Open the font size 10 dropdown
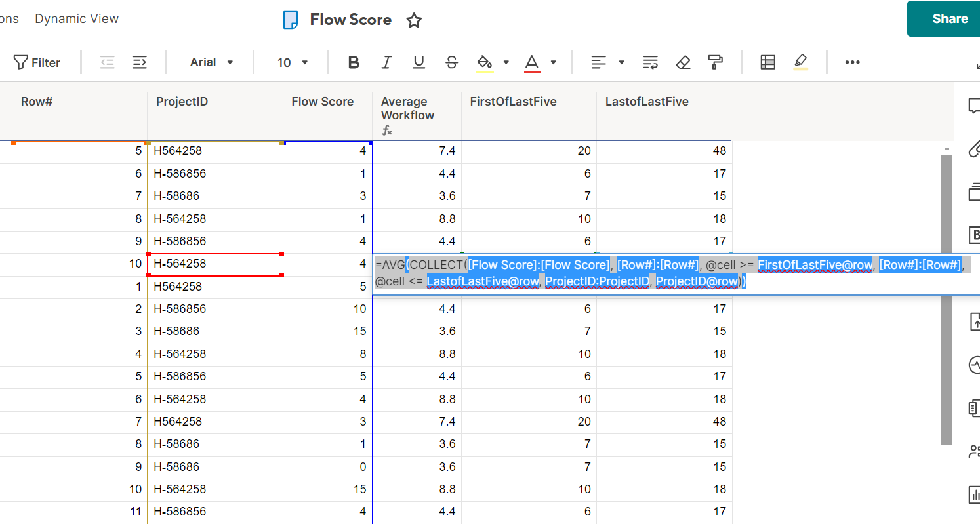The width and height of the screenshot is (980, 524). pos(293,62)
